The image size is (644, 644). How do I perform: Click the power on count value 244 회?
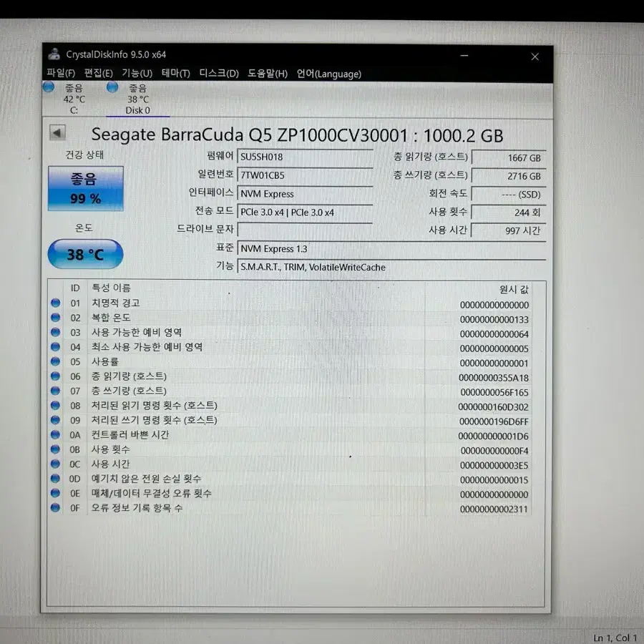(x=509, y=213)
